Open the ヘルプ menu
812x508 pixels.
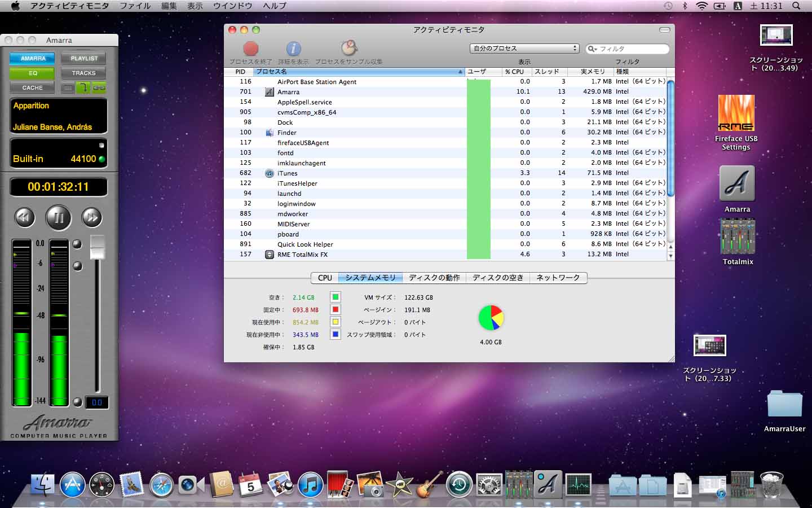click(275, 6)
